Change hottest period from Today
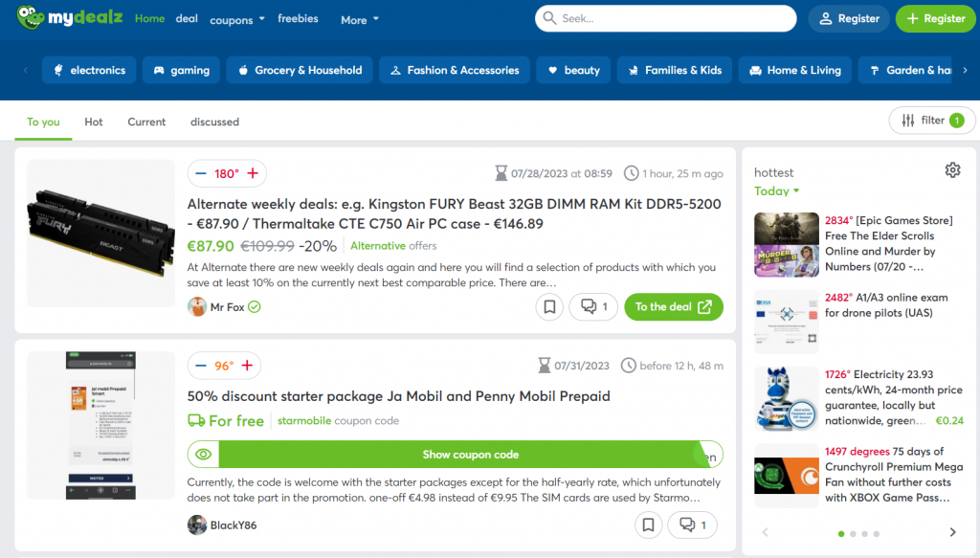 (777, 191)
